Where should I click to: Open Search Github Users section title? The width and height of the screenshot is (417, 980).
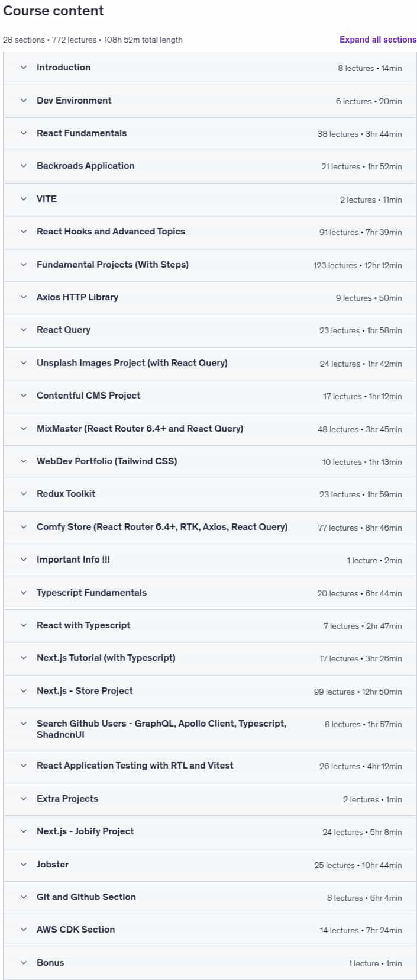161,729
